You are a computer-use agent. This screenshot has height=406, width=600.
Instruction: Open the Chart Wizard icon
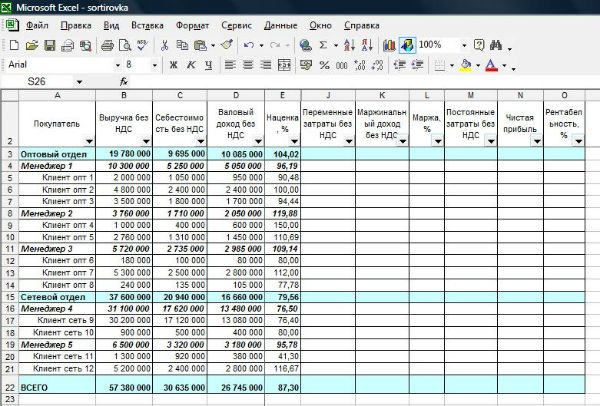tap(390, 45)
